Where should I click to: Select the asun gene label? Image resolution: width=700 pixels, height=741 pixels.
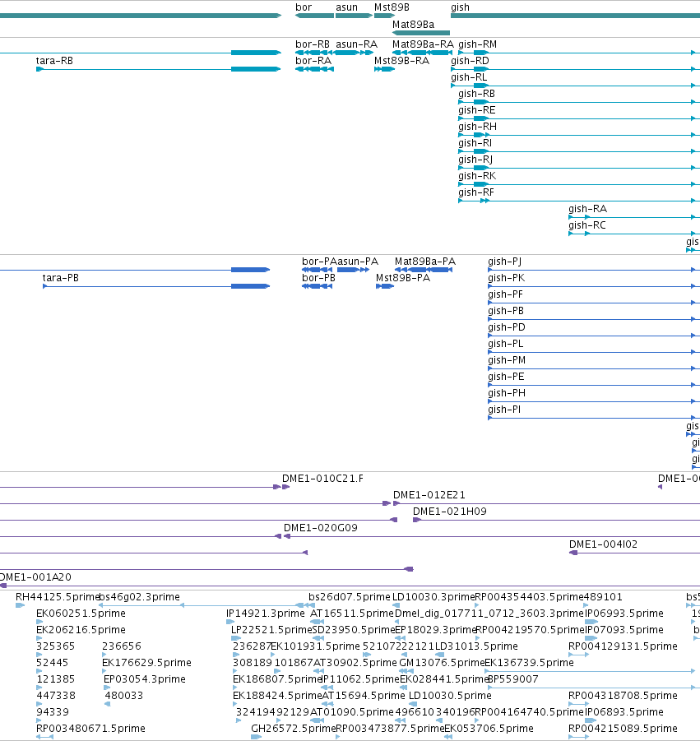tap(346, 7)
